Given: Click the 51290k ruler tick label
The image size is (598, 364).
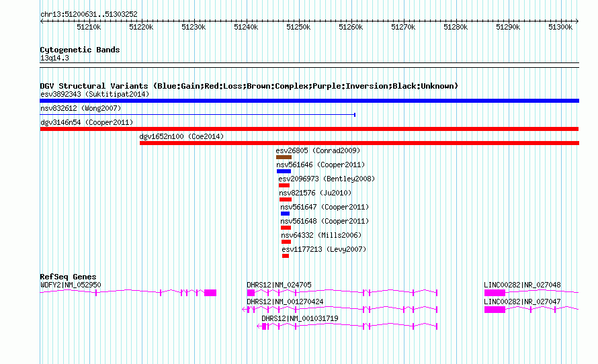Looking at the screenshot, I should coord(508,27).
